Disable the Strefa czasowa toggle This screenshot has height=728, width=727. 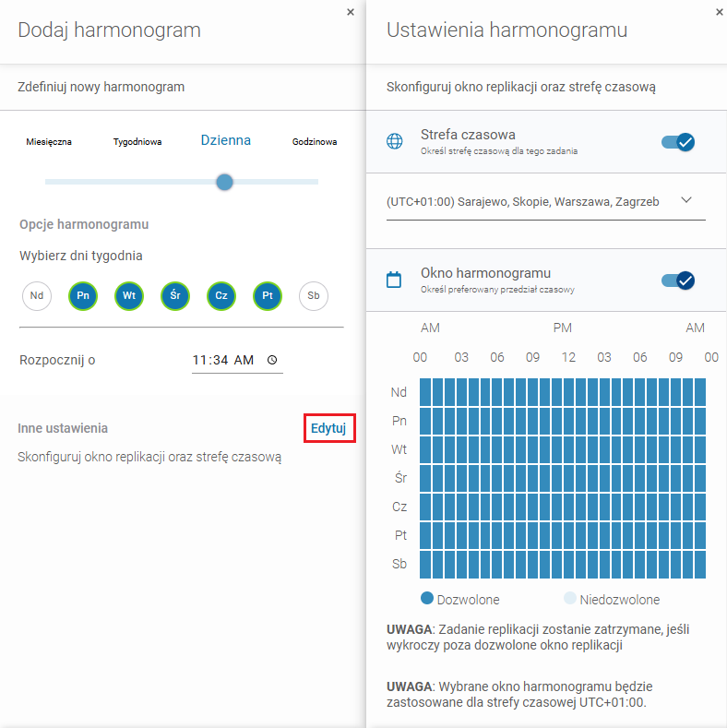pyautogui.click(x=678, y=142)
